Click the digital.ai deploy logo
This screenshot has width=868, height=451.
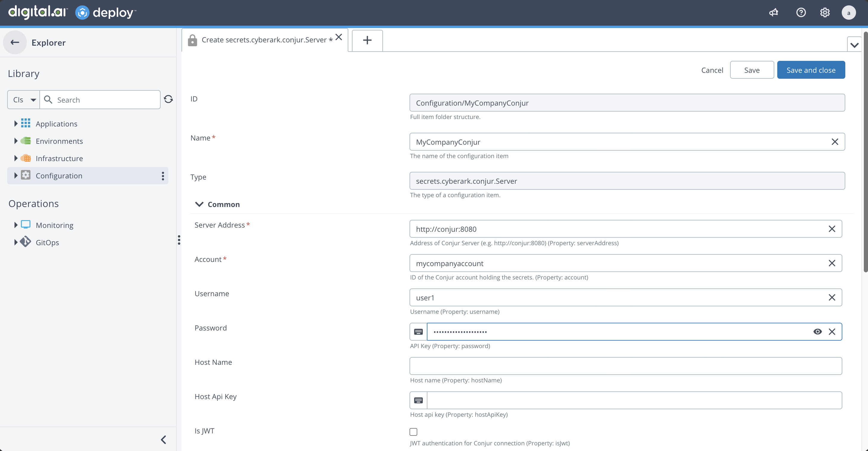[72, 13]
